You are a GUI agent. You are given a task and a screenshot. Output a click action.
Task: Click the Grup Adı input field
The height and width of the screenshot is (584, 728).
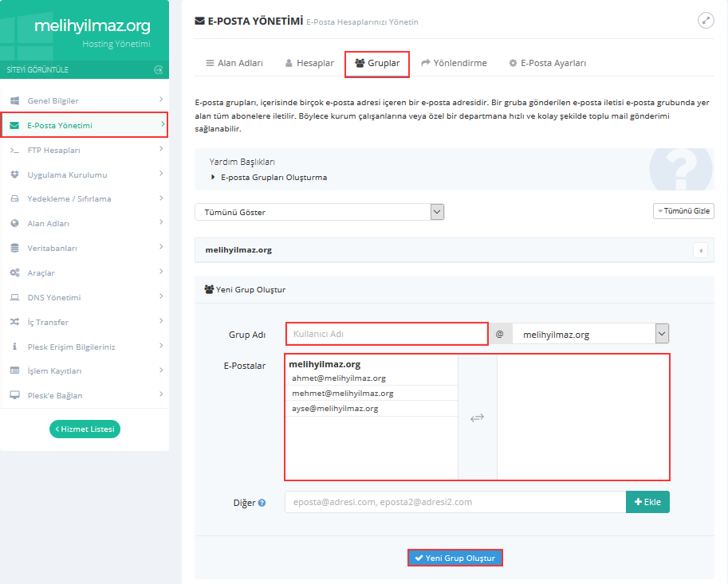coord(386,334)
